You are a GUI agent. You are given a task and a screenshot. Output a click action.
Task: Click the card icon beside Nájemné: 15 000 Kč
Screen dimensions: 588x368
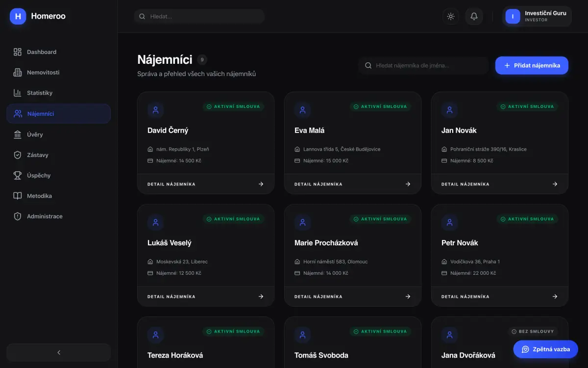[x=297, y=161]
